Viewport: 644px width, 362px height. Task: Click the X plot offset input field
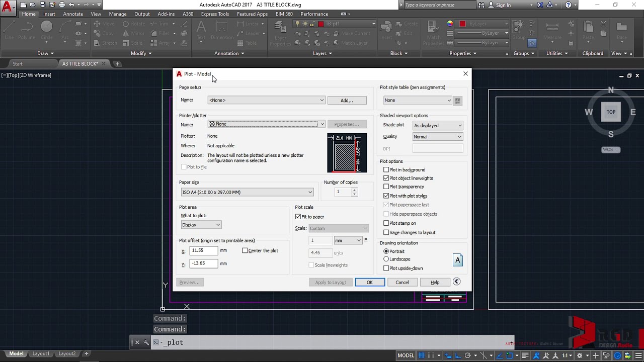click(x=204, y=250)
